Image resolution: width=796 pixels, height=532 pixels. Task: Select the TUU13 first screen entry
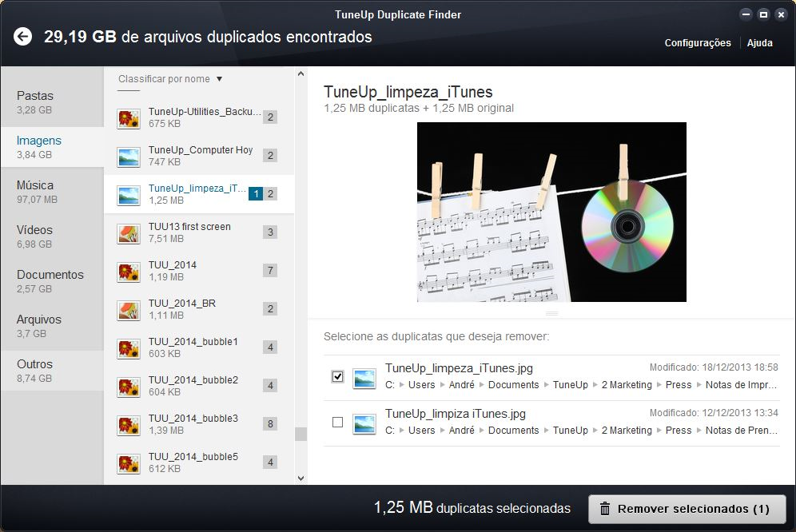pyautogui.click(x=199, y=232)
